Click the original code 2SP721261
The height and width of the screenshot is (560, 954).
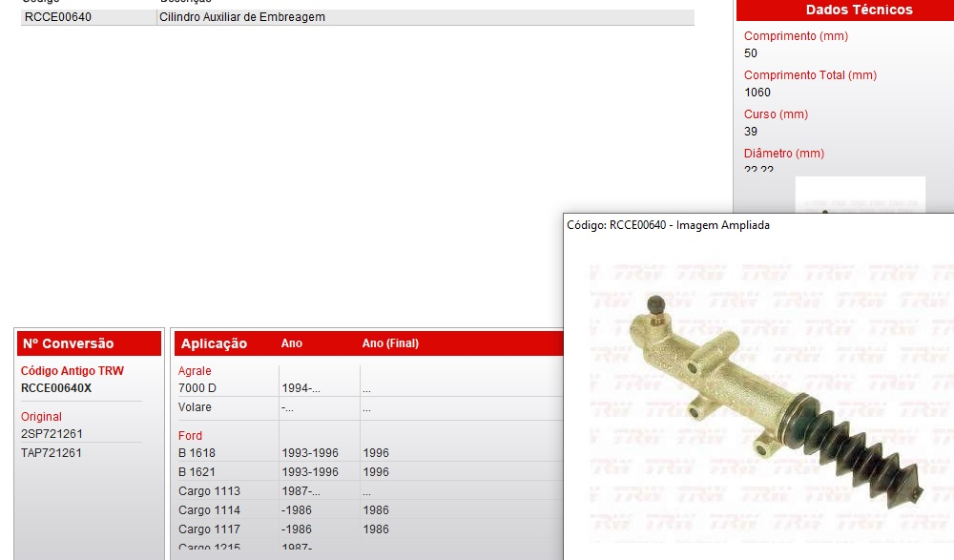pyautogui.click(x=52, y=434)
